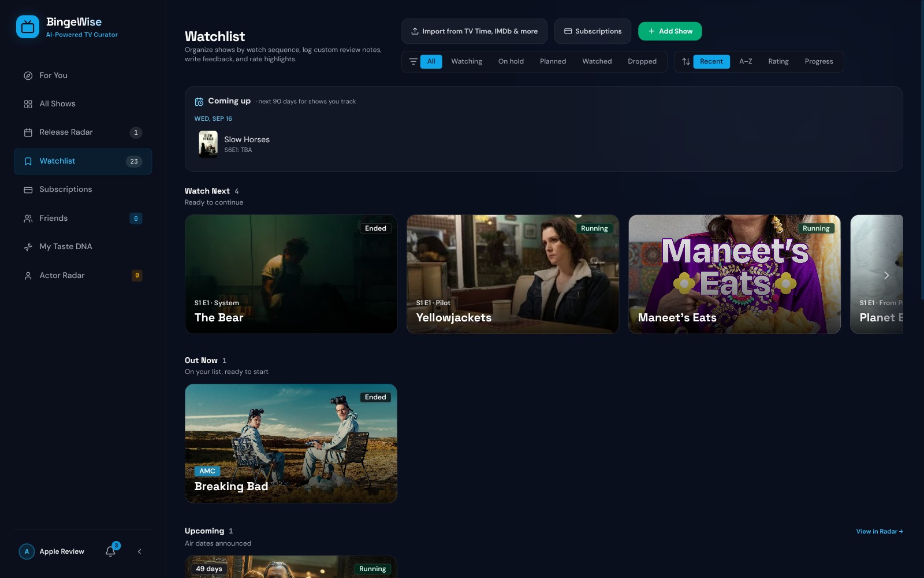
Task: Follow the View in Radar link
Action: pyautogui.click(x=879, y=532)
